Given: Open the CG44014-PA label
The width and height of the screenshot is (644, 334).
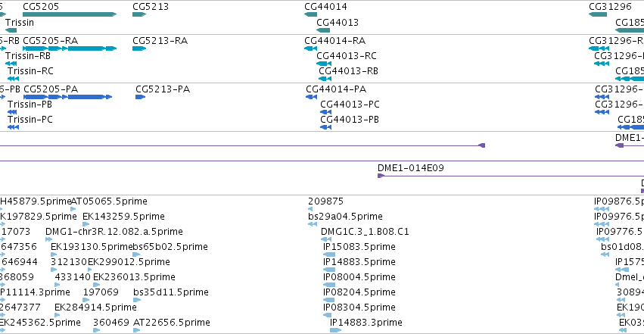Looking at the screenshot, I should (x=336, y=89).
